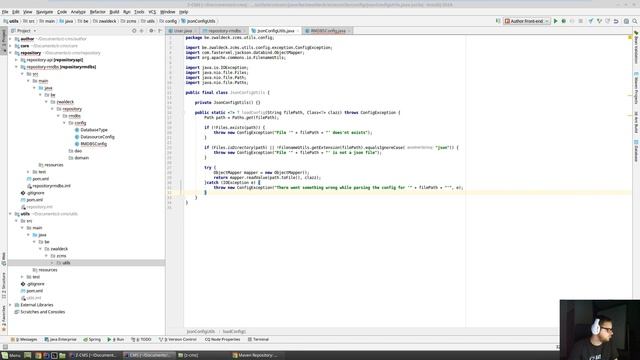This screenshot has width=640, height=360.
Task: Click loadConfig in editor breadcrumb
Action: (234, 331)
